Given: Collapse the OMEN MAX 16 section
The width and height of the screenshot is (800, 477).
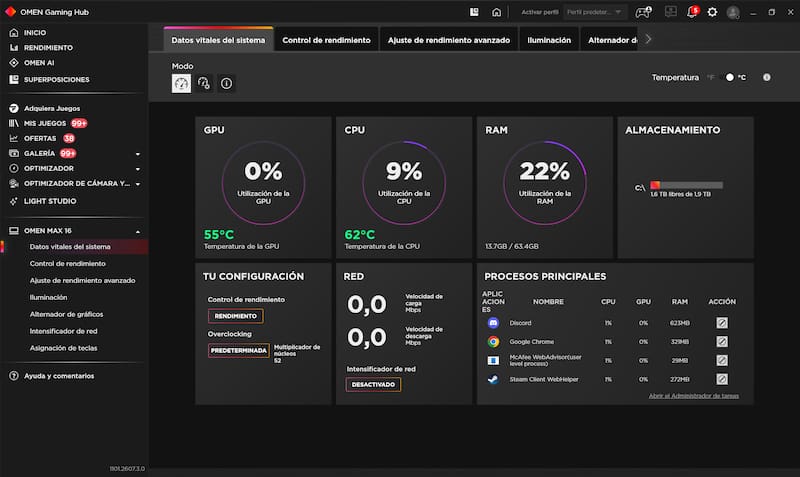Looking at the screenshot, I should pyautogui.click(x=138, y=232).
